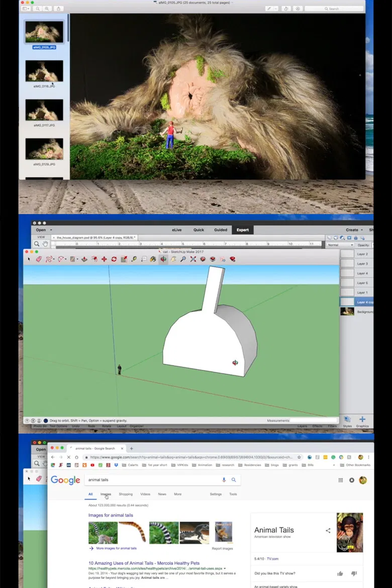Click the Share icon in Preview toolbar
Image resolution: width=392 pixels, height=588 pixels.
[x=58, y=9]
